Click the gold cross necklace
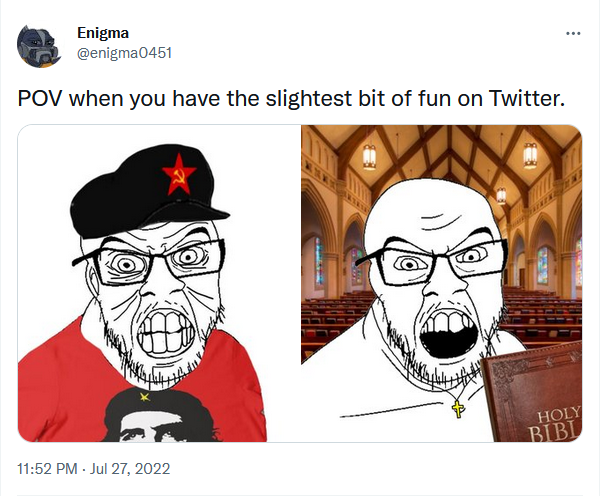This screenshot has height=496, width=601. coord(457,408)
